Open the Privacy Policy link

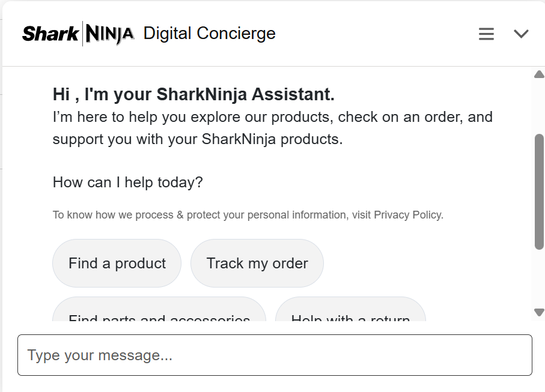(x=408, y=214)
